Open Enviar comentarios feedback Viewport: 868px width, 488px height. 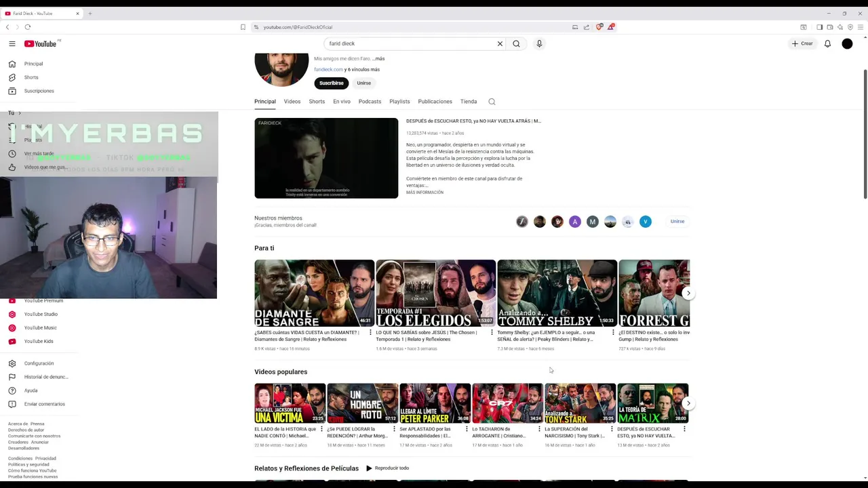[44, 404]
